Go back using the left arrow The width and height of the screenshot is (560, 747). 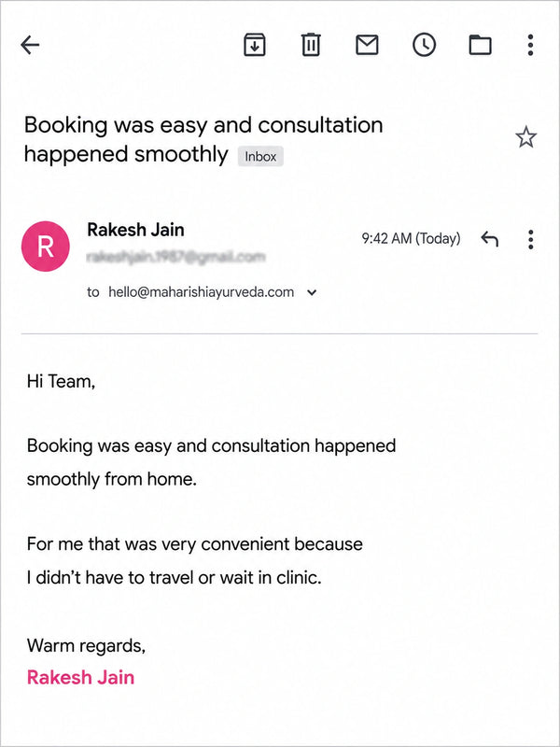click(30, 45)
